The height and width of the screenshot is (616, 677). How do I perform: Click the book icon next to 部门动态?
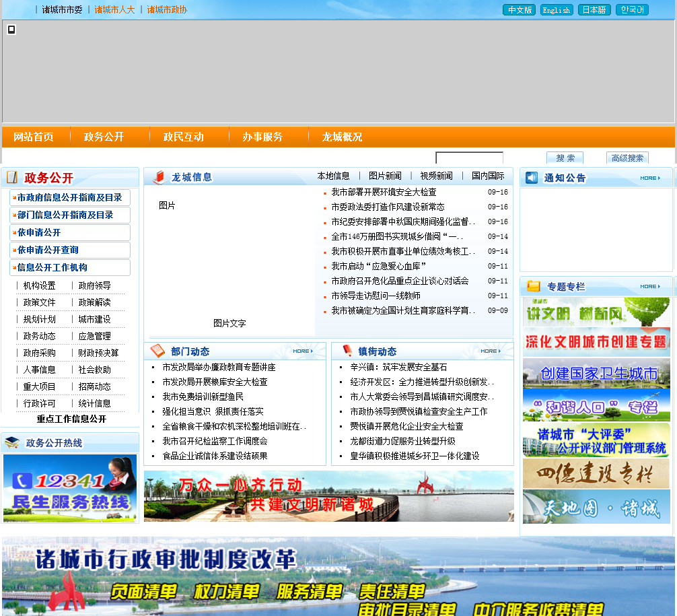(x=157, y=351)
